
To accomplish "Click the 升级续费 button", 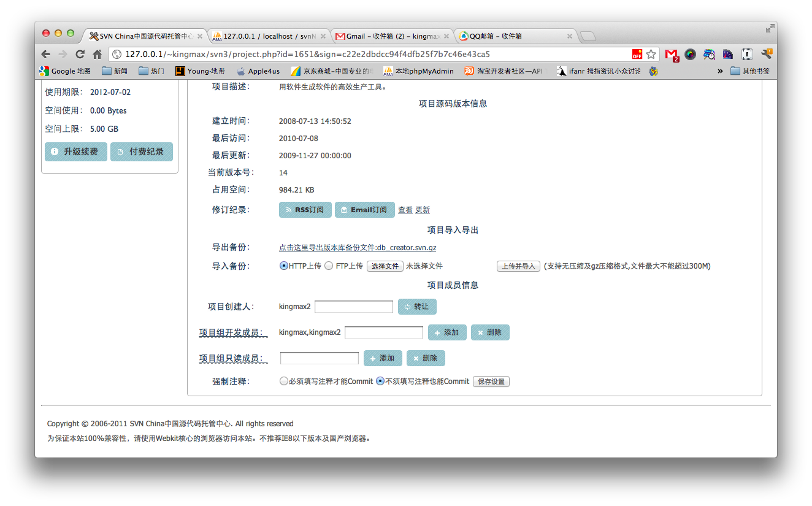I will 76,151.
